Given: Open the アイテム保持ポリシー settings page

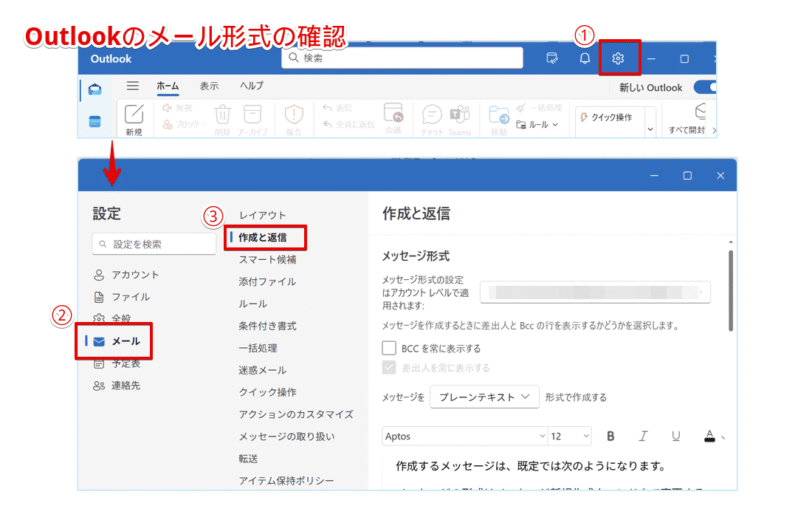Looking at the screenshot, I should [286, 481].
